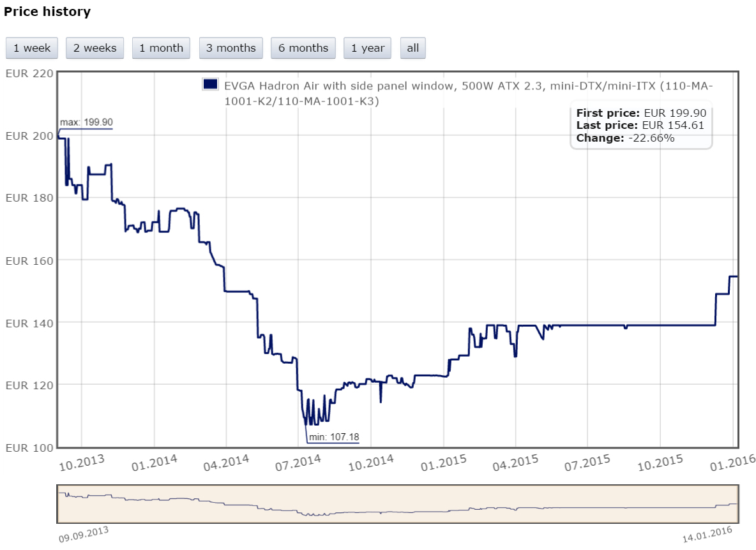Click the dark blue legend color swatch
The height and width of the screenshot is (550, 756).
[x=210, y=85]
